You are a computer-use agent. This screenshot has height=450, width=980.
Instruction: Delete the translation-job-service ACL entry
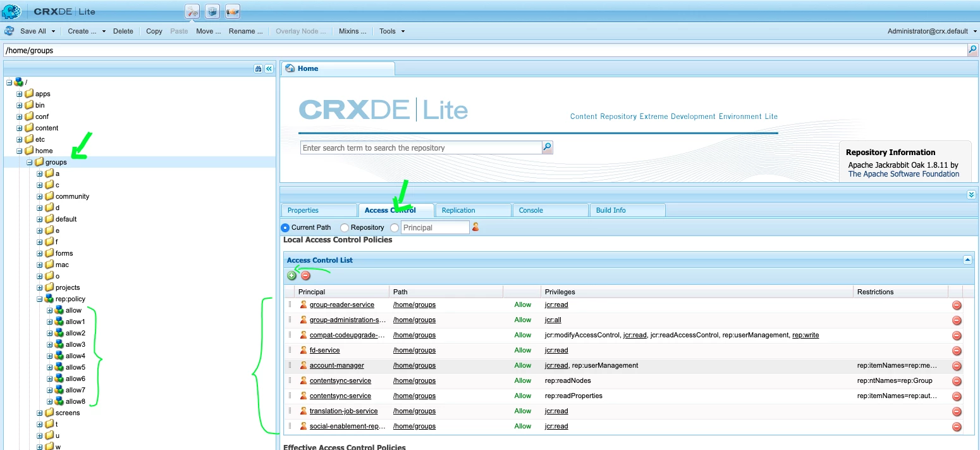click(x=957, y=411)
